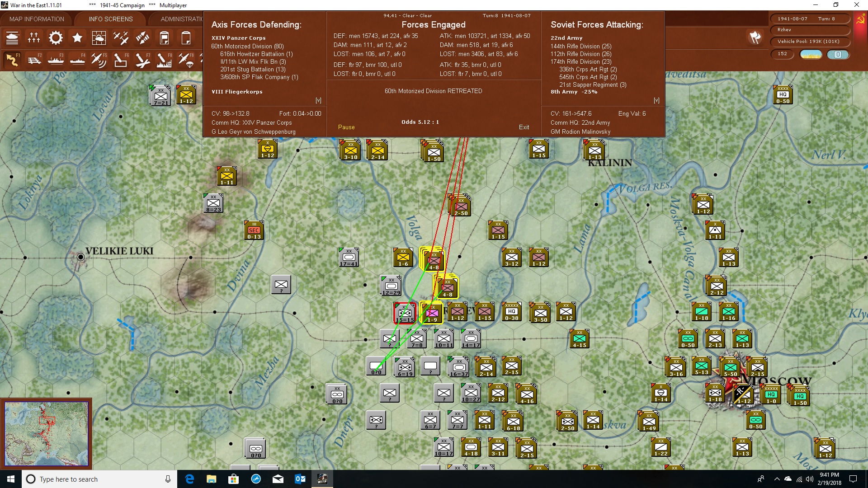Click 174th Rifle Division entry
Viewport: 868px width, 488px height.
pos(581,61)
